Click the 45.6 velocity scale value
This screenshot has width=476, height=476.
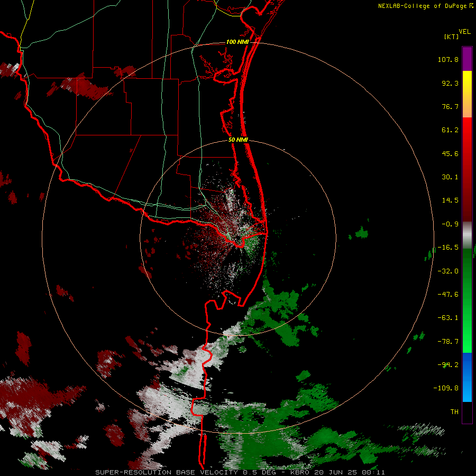tap(450, 153)
